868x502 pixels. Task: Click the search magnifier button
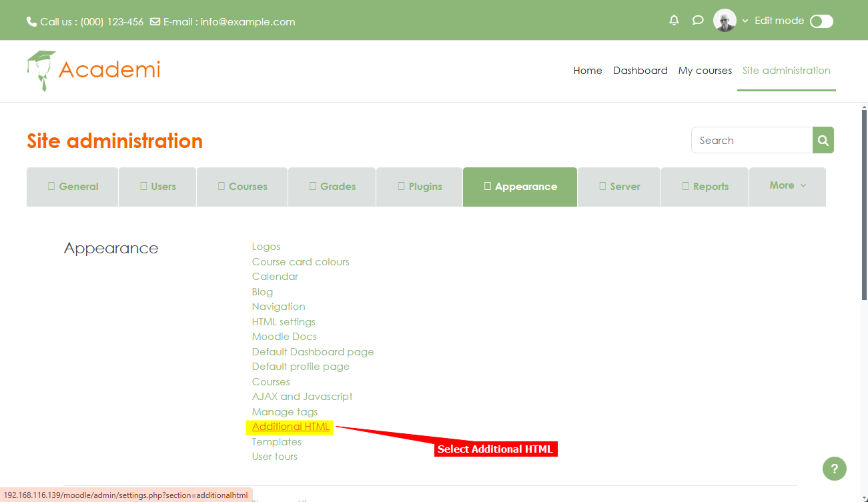[x=823, y=140]
